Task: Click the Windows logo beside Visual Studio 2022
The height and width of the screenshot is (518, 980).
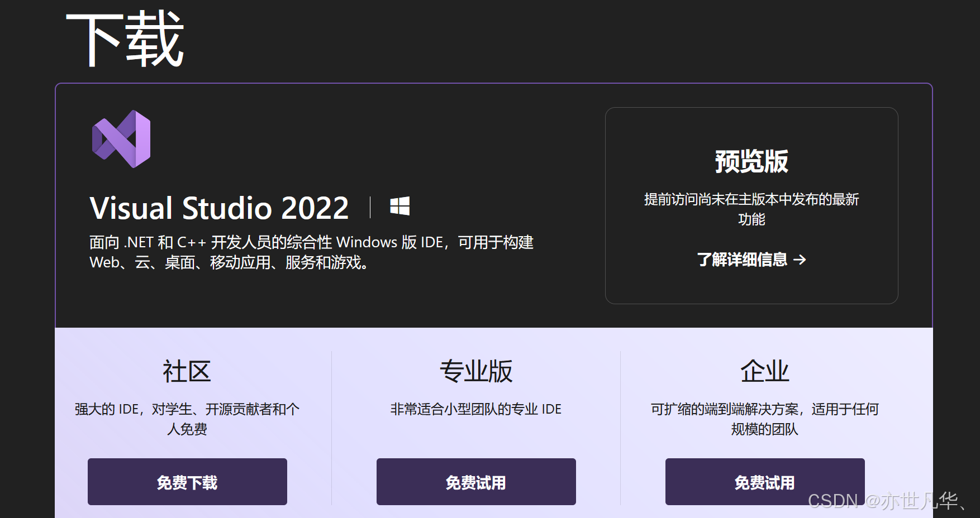Action: pos(400,207)
